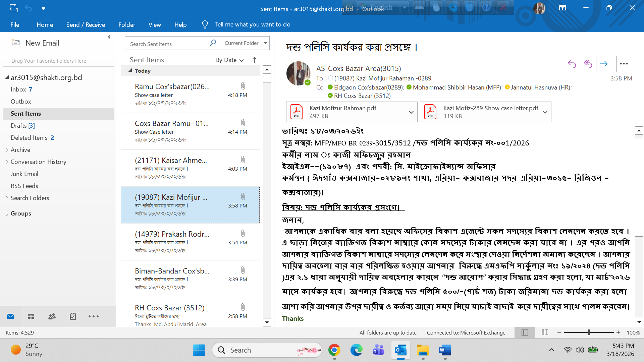This screenshot has height=362, width=644.
Task: Click the Reply arrow icon
Action: coord(572,64)
